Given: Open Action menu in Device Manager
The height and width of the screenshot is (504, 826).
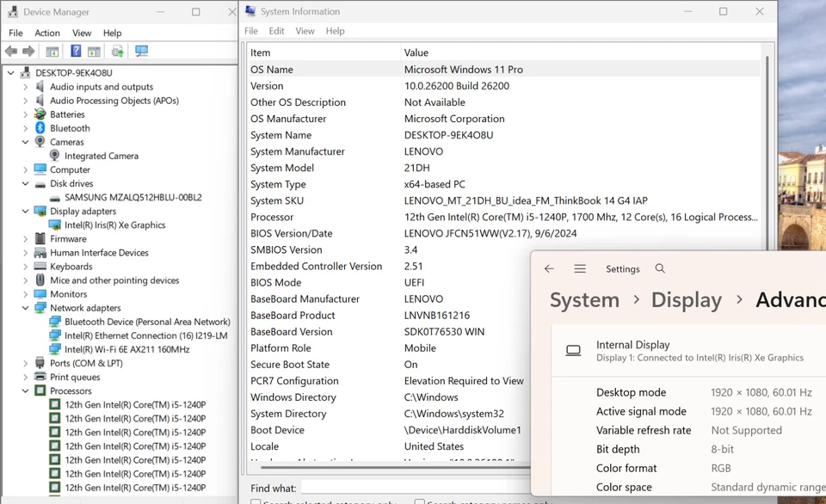Looking at the screenshot, I should [x=47, y=33].
